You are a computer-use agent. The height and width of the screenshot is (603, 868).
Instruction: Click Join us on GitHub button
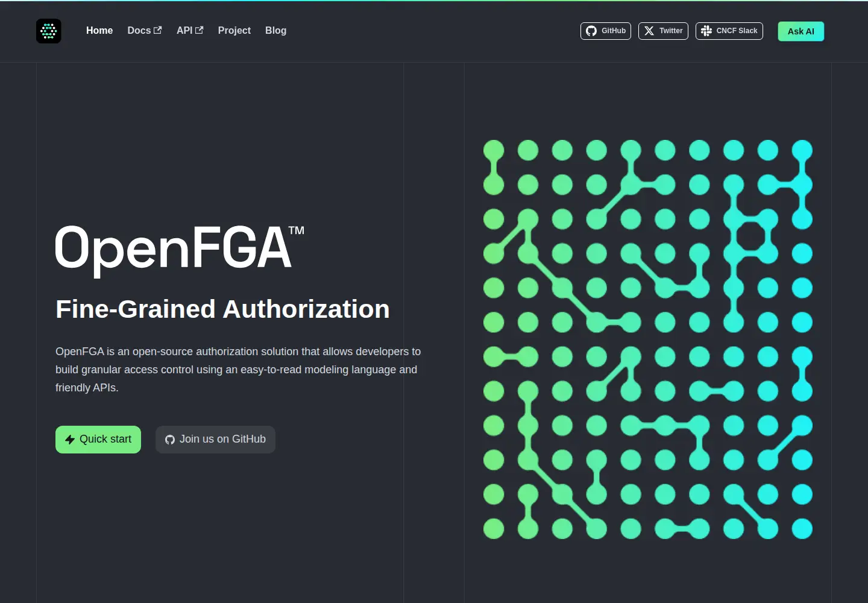[x=215, y=440]
